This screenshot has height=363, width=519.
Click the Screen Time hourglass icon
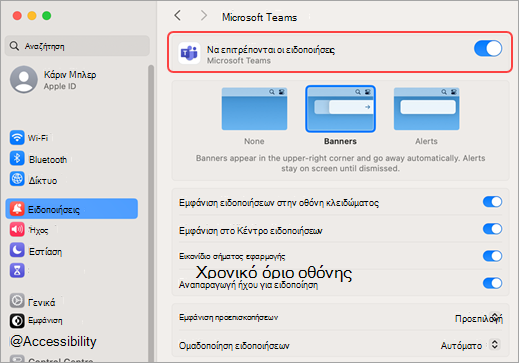click(x=17, y=270)
